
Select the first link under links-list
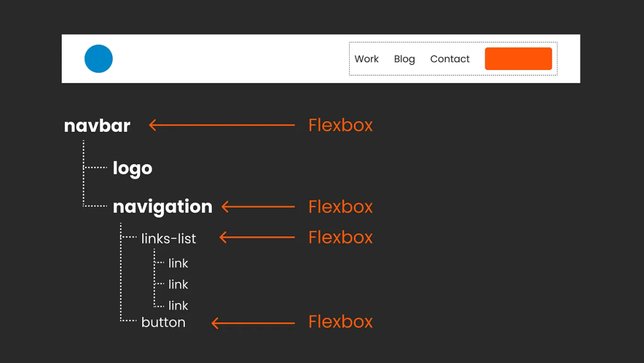178,263
